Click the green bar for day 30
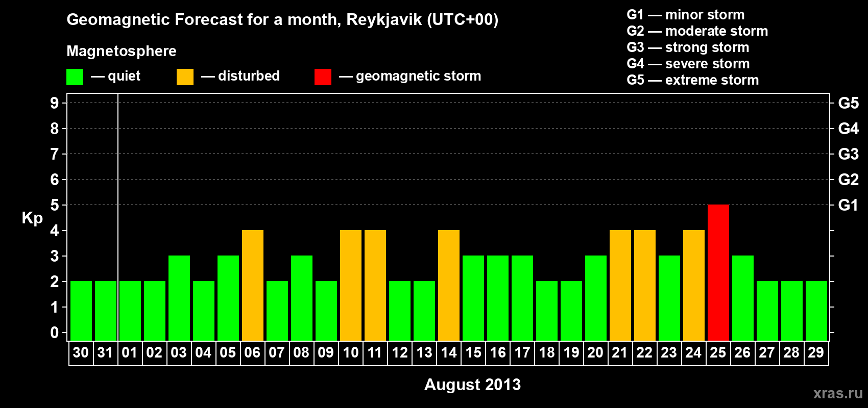This screenshot has height=408, width=868. (x=81, y=311)
